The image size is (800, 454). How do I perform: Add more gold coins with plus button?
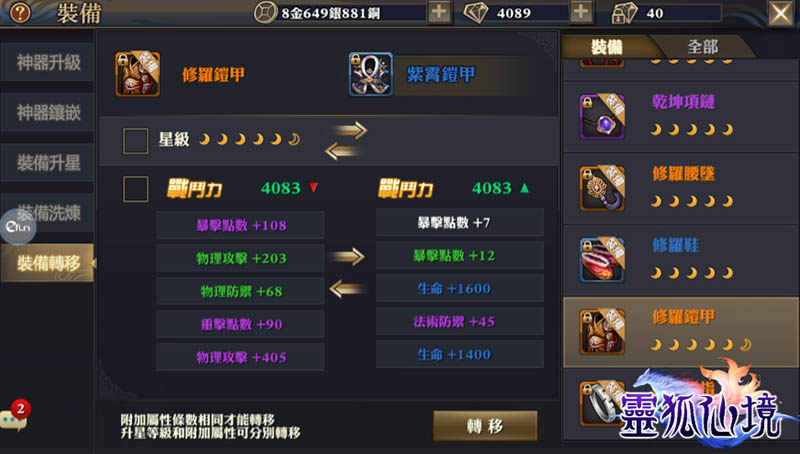click(x=439, y=12)
